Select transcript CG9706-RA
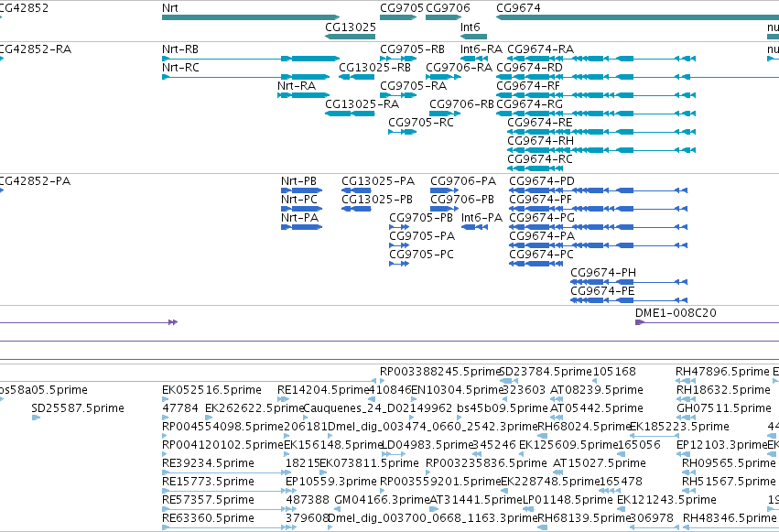 [459, 68]
